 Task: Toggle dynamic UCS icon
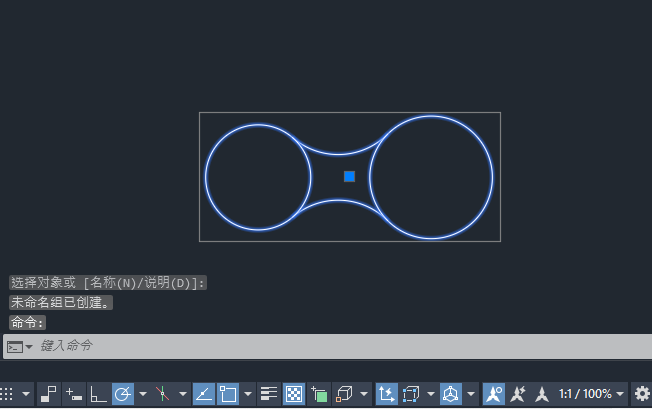[387, 394]
